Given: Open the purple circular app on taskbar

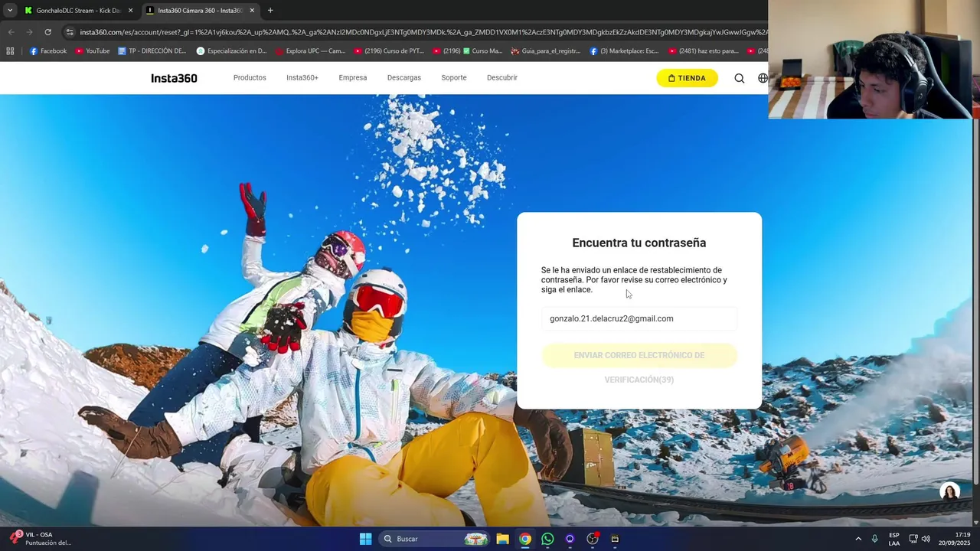Looking at the screenshot, I should pos(570,539).
